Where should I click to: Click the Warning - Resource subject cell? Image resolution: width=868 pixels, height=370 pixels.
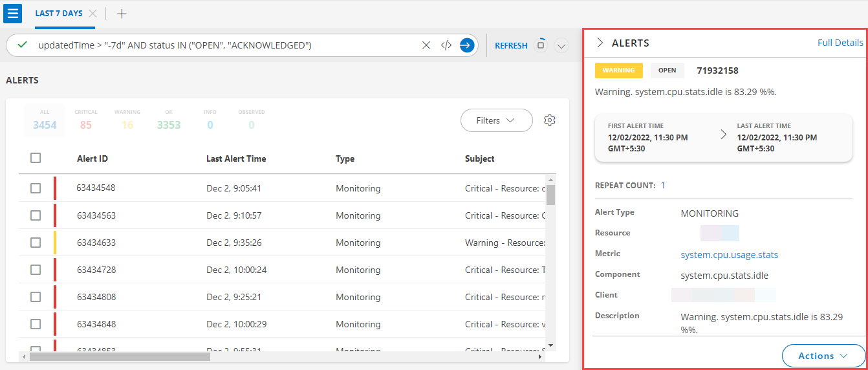[505, 243]
